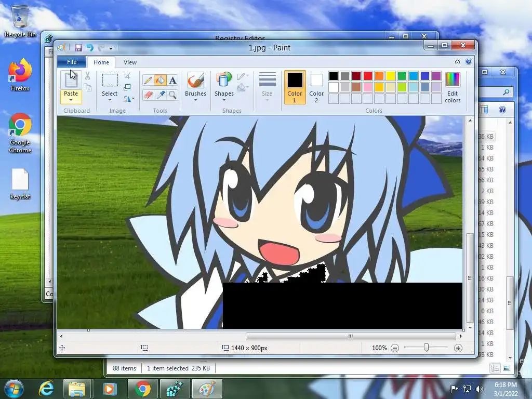The height and width of the screenshot is (399, 532).
Task: Click the horizontal scrollbar thumb in Paint
Action: click(x=351, y=337)
